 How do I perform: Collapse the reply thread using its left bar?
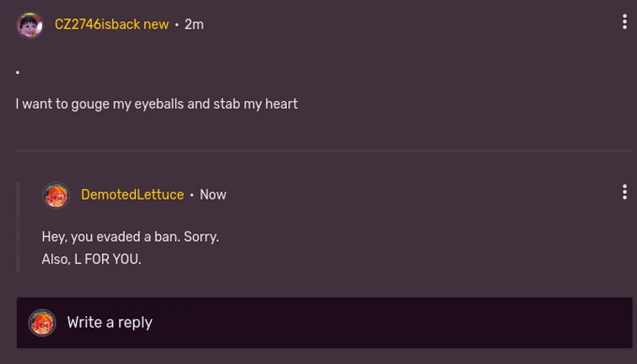[18, 227]
